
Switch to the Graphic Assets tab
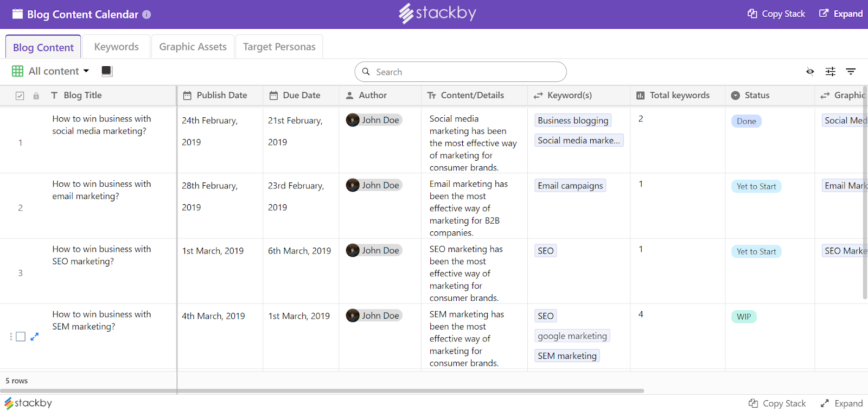[193, 47]
